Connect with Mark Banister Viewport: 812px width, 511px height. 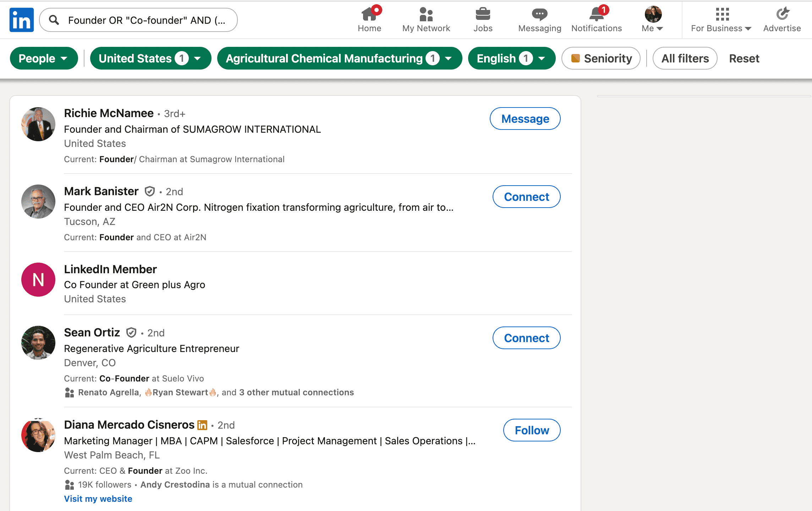pos(526,196)
